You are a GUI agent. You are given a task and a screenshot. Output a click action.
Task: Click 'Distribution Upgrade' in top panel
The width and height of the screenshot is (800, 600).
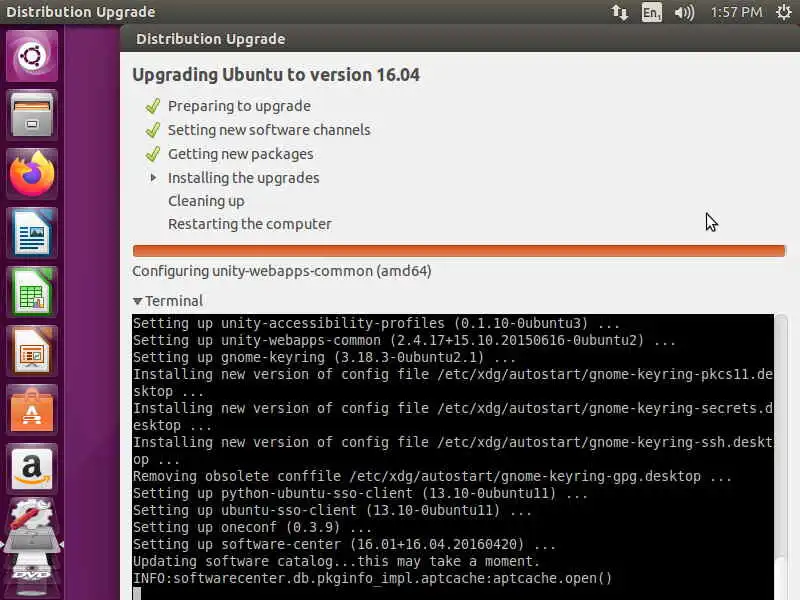81,12
